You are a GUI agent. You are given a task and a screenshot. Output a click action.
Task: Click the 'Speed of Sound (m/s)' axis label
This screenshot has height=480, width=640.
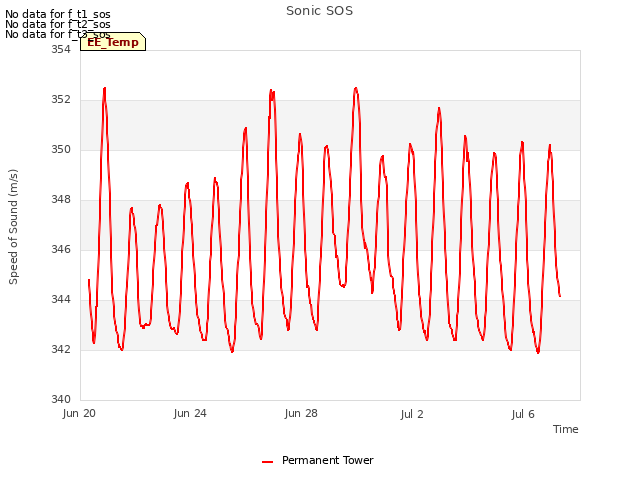coord(13,227)
